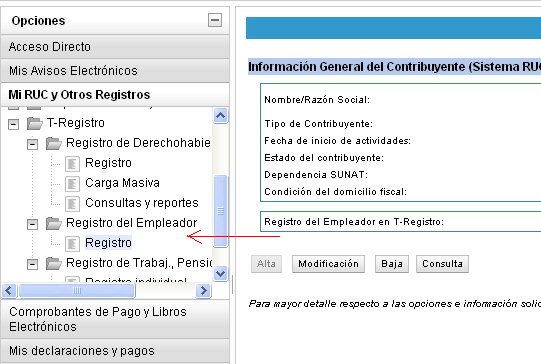Click the Para mayor detalle italic note

[394, 304]
